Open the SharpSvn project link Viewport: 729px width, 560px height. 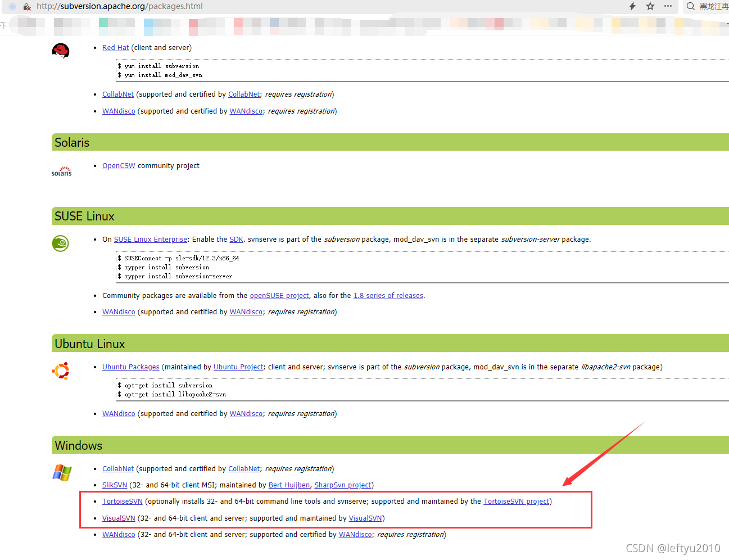343,485
